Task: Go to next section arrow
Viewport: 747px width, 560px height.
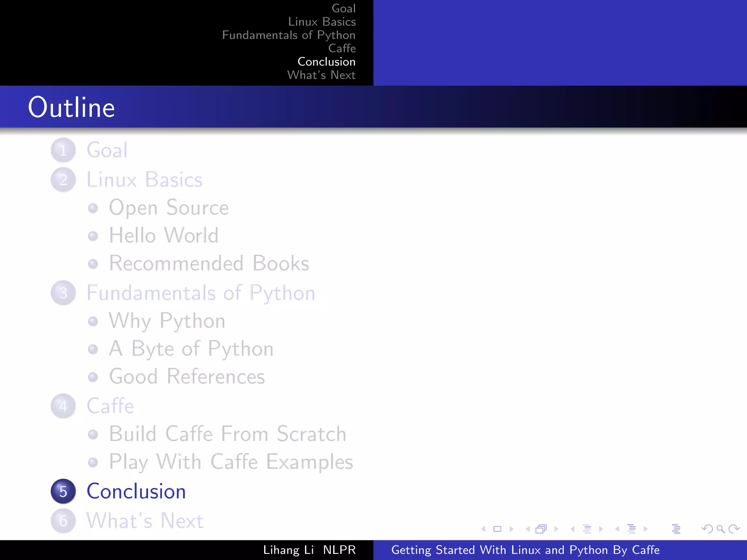Action: coord(646,529)
